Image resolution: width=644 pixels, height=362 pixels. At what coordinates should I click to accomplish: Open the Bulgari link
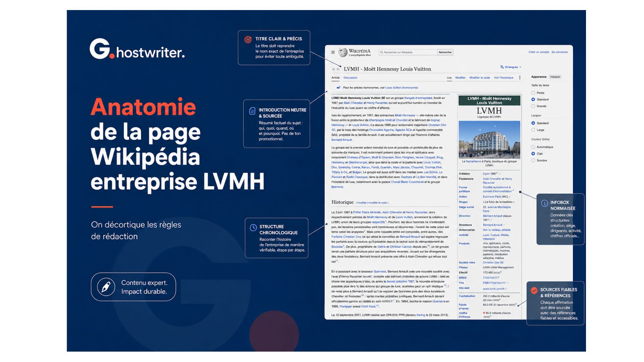click(x=357, y=172)
